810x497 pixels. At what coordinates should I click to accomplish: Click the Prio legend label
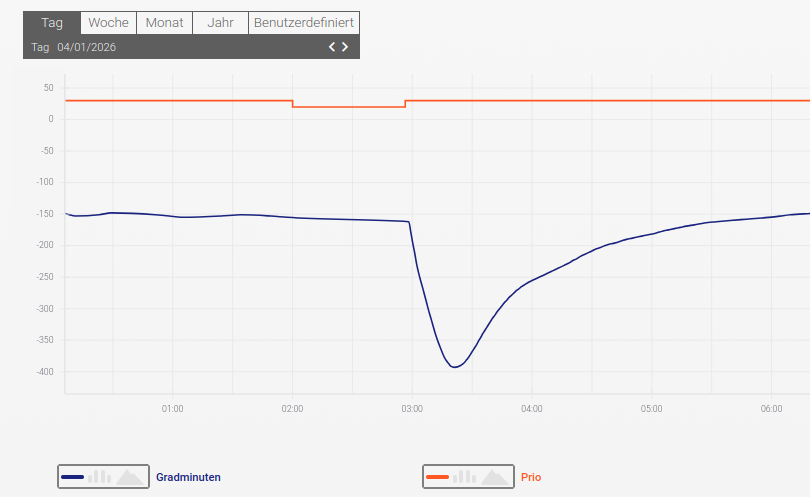(x=531, y=478)
